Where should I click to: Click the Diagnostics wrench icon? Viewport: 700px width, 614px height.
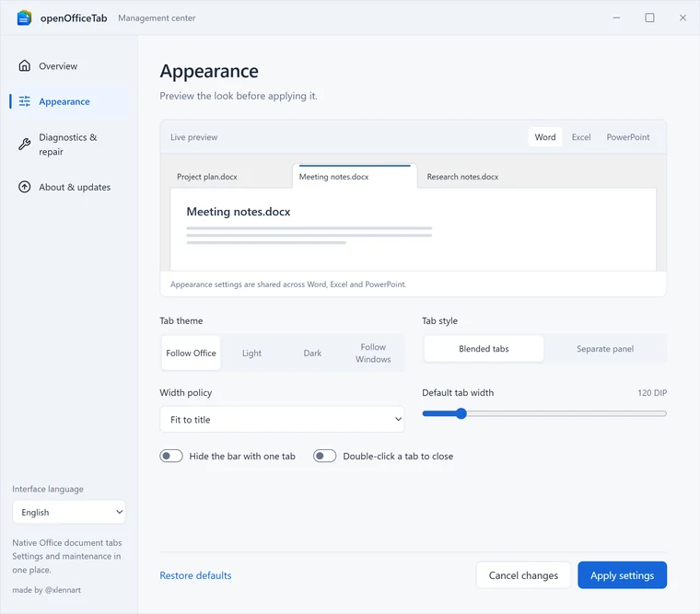[x=25, y=145]
